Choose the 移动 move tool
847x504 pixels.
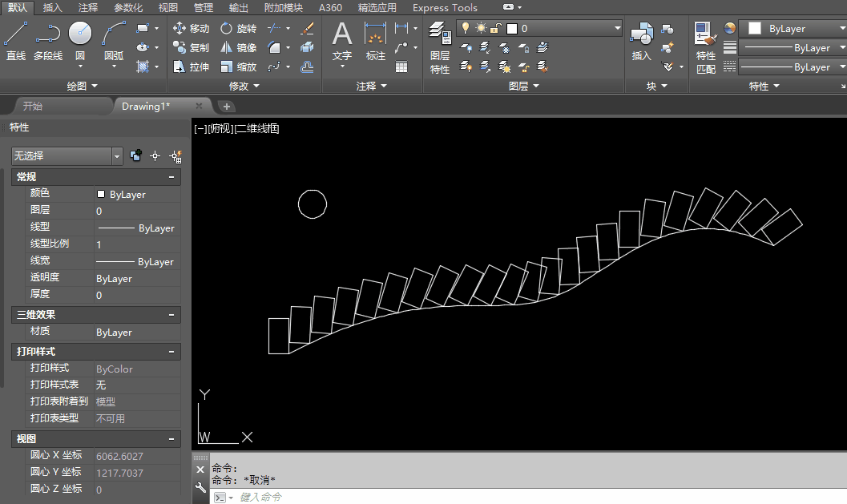192,28
